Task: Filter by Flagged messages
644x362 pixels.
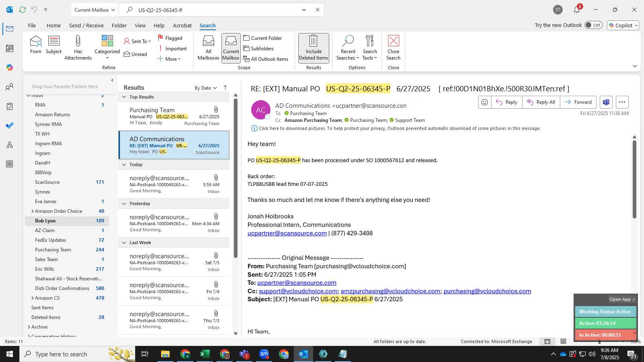Action: tap(170, 38)
